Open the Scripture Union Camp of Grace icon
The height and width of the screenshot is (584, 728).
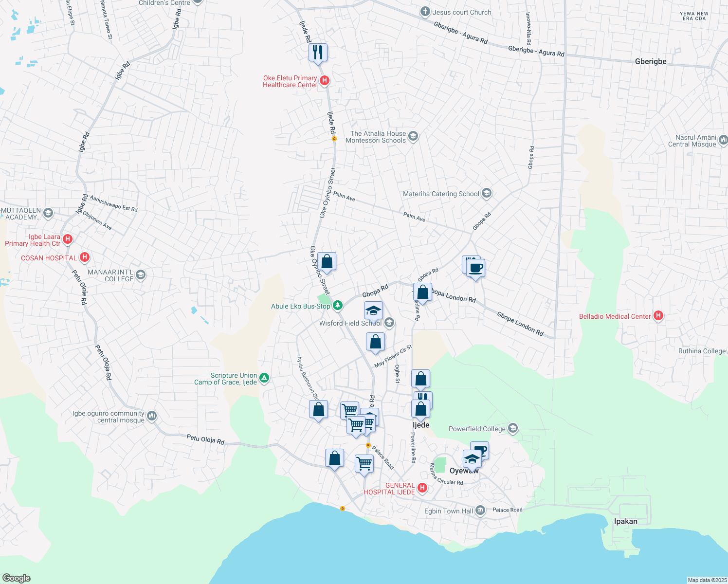pyautogui.click(x=264, y=378)
